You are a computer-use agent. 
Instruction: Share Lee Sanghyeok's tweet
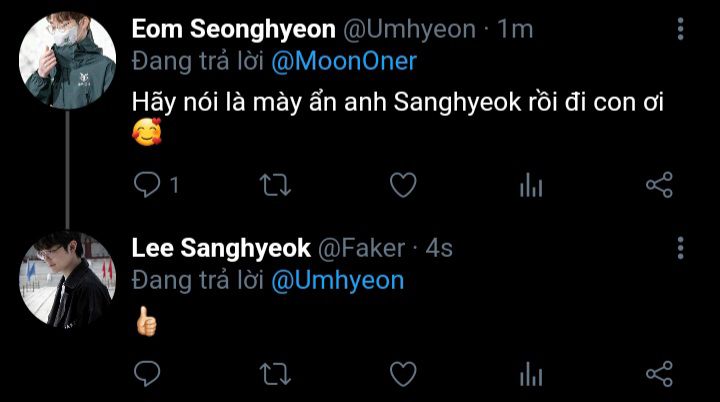pos(659,374)
